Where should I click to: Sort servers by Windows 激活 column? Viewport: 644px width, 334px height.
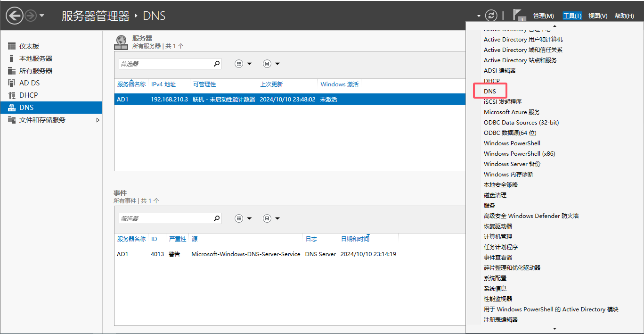pos(340,84)
